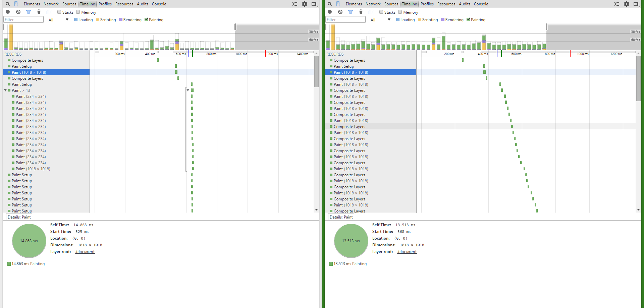
Task: Click the inspect element magnifier in right panel
Action: point(330,4)
